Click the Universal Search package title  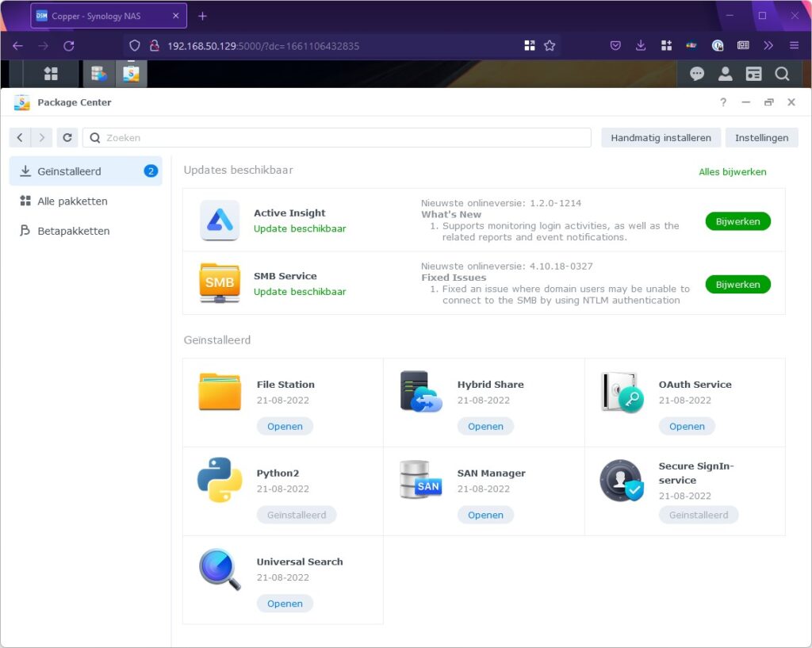tap(299, 562)
